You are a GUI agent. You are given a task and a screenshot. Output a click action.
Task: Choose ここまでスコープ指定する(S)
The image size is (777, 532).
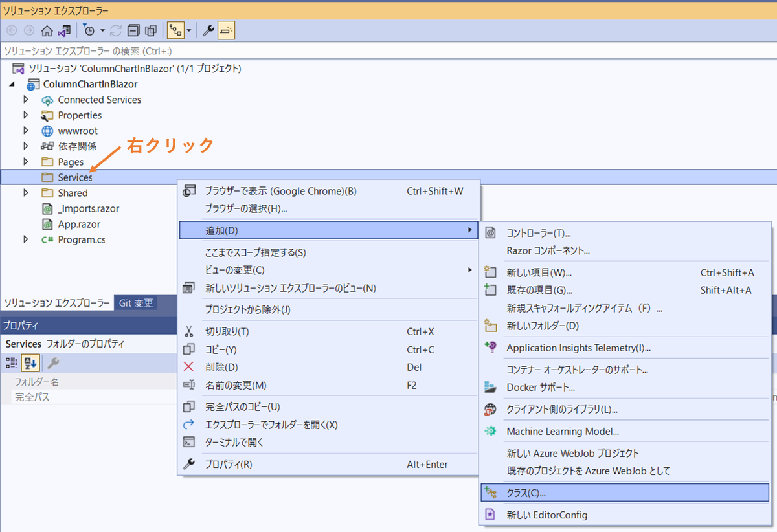coord(329,252)
